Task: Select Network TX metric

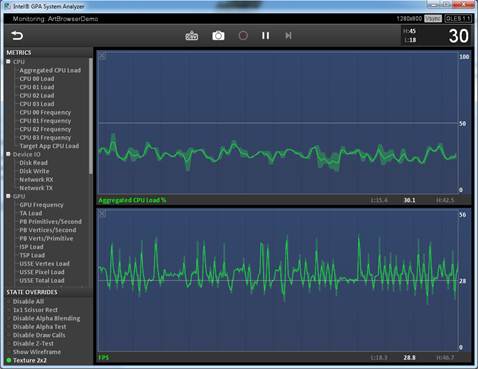Action: (x=36, y=188)
